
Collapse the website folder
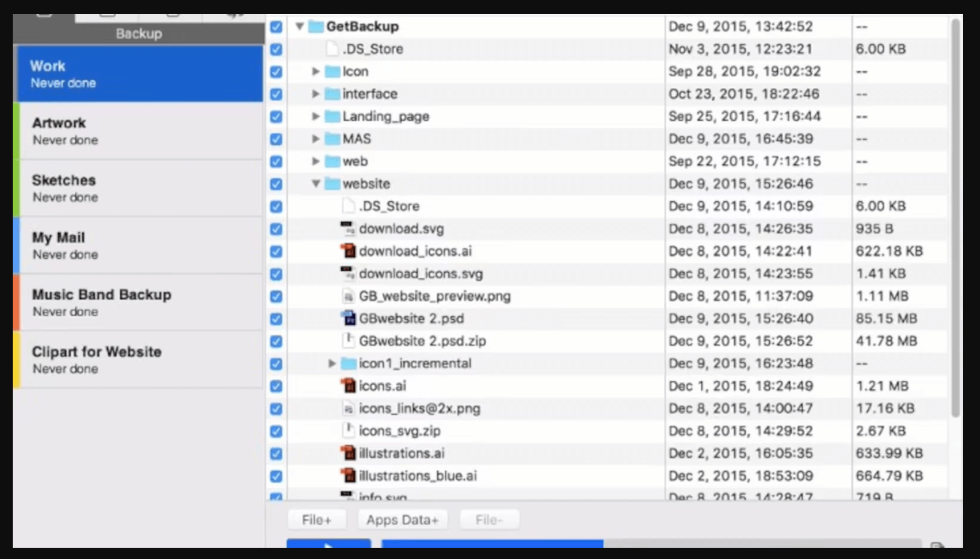pos(316,184)
